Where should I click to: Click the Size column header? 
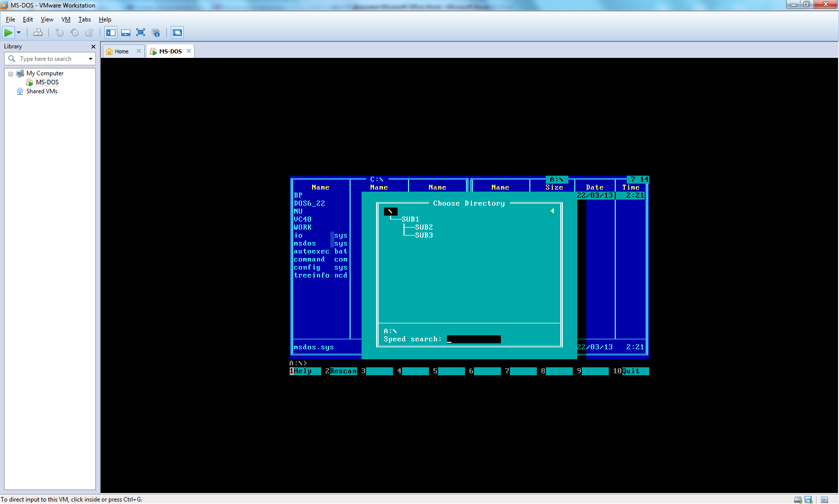coord(554,188)
